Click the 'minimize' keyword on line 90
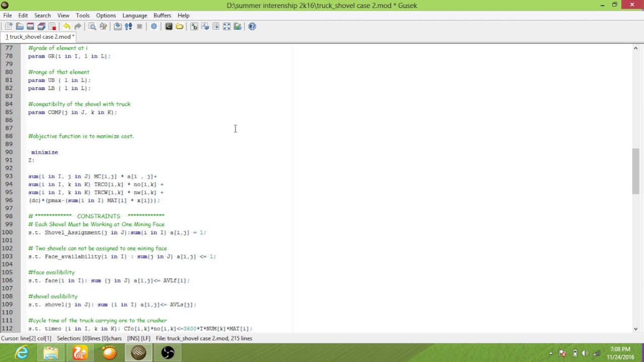This screenshot has width=644, height=362. (45, 152)
